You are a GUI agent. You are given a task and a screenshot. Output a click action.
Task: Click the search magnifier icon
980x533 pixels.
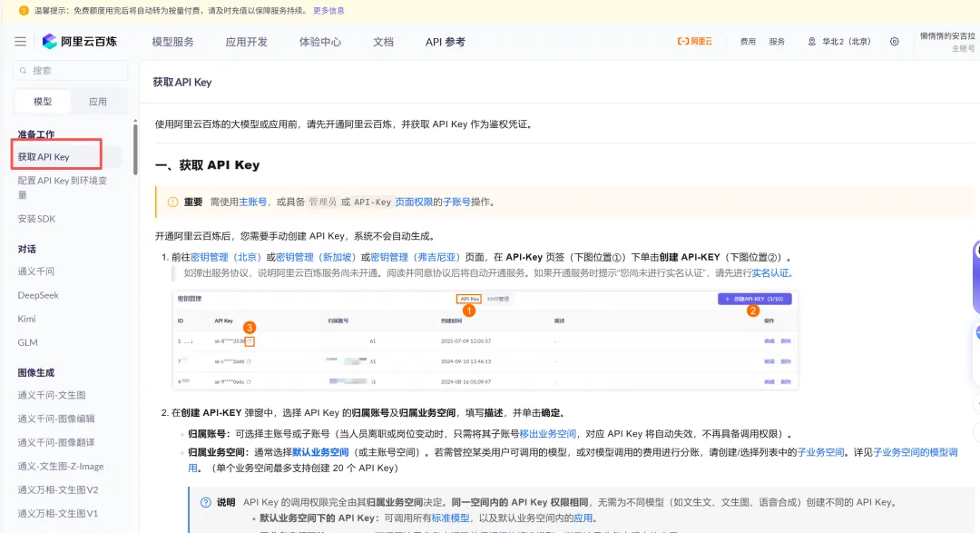point(23,71)
